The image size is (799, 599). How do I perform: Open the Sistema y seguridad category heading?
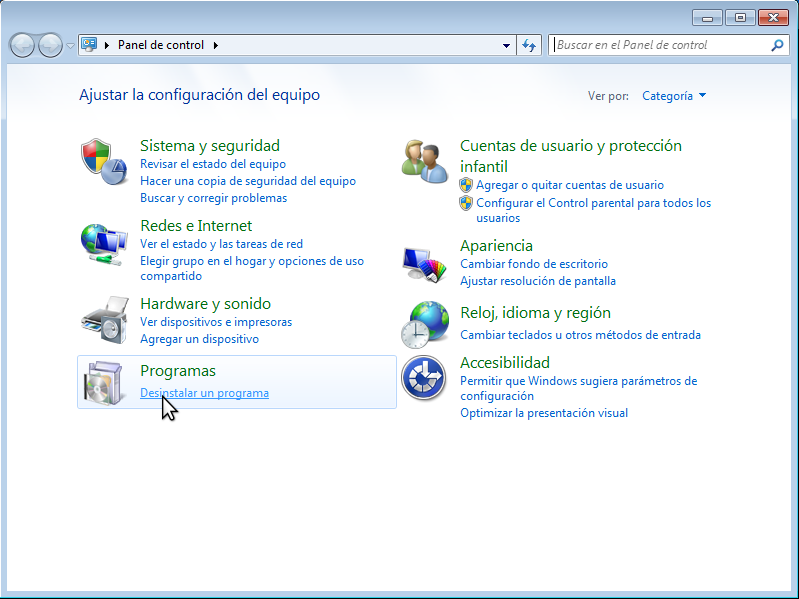[x=209, y=146]
